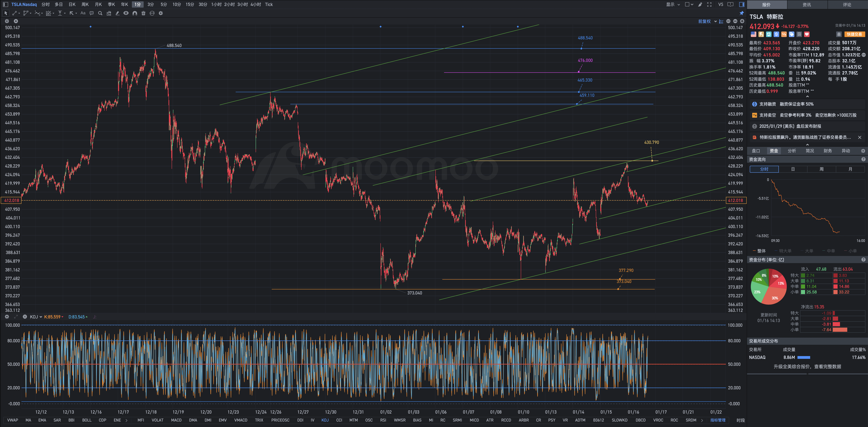Collapse the stock details up-chevron

(x=807, y=97)
